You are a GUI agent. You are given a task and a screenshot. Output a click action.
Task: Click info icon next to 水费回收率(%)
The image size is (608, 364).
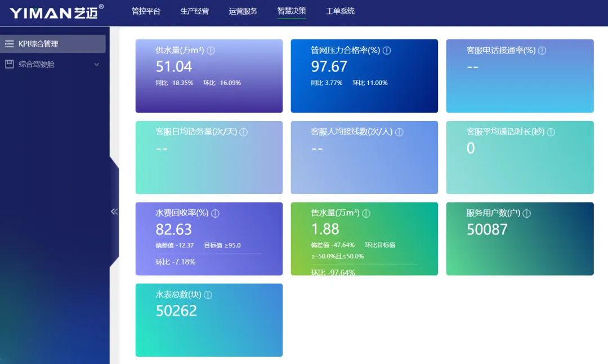[x=215, y=213]
